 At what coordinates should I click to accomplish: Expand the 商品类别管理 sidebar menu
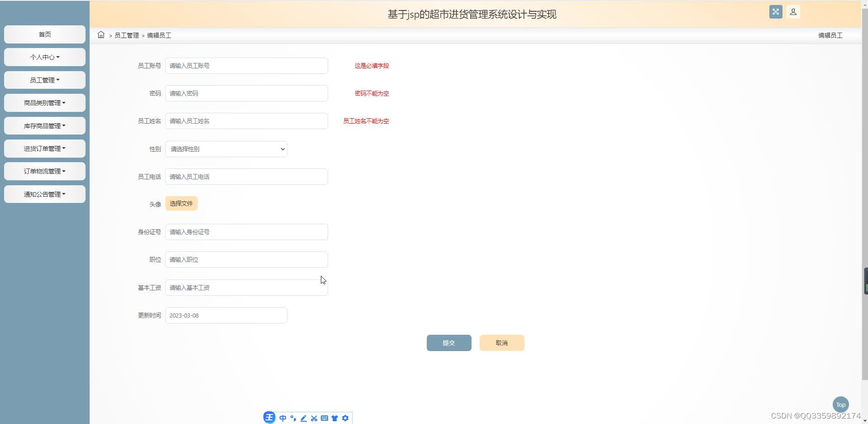pyautogui.click(x=45, y=103)
